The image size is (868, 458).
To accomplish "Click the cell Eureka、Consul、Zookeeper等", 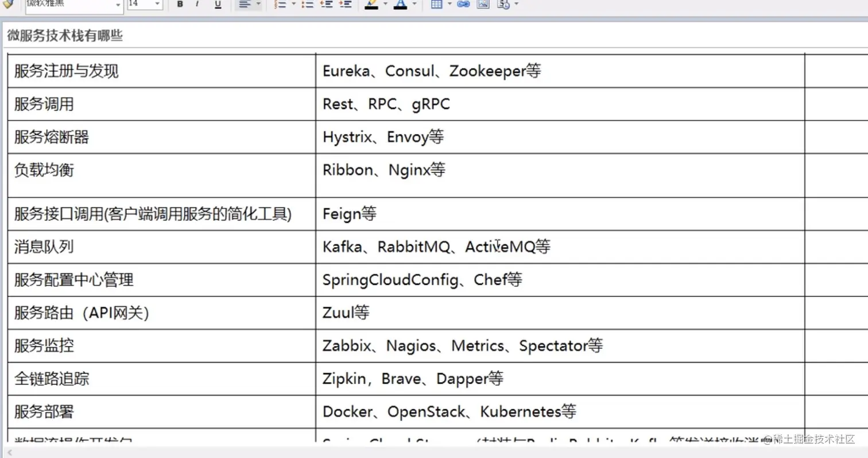I will coord(560,71).
